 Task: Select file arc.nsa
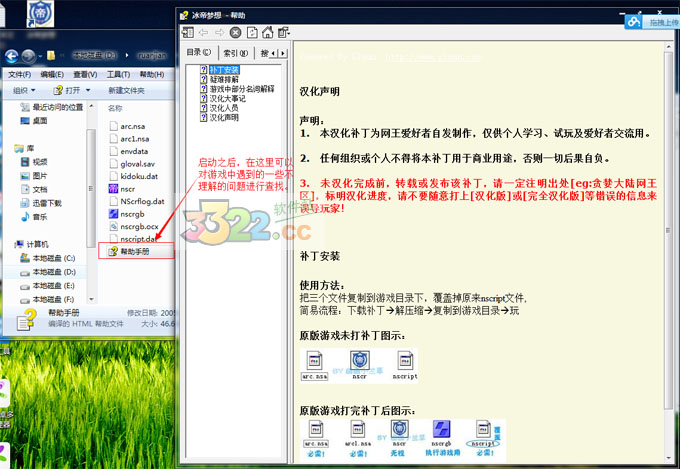coord(128,126)
